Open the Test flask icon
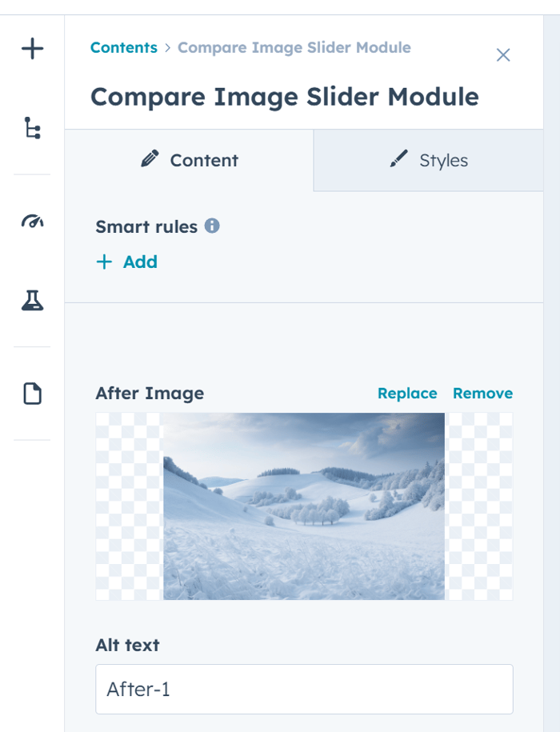This screenshot has height=732, width=560. click(x=32, y=300)
